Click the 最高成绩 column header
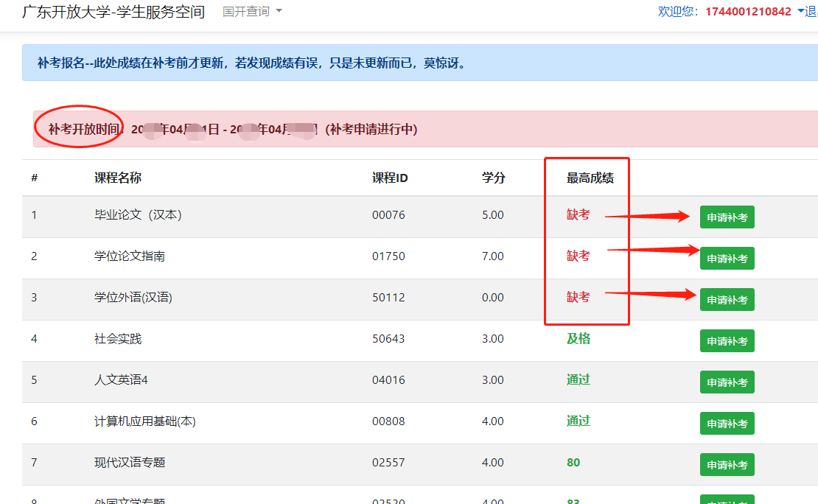This screenshot has width=818, height=504. coord(590,178)
